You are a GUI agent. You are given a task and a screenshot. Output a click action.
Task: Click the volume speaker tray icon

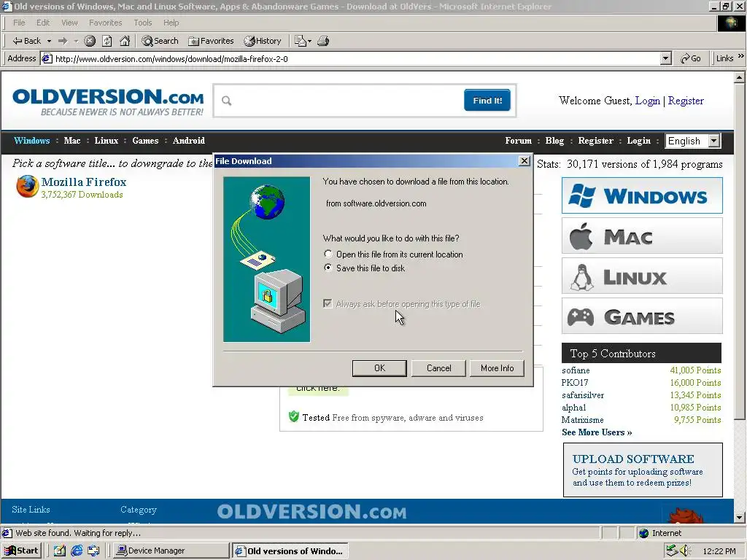pyautogui.click(x=684, y=551)
